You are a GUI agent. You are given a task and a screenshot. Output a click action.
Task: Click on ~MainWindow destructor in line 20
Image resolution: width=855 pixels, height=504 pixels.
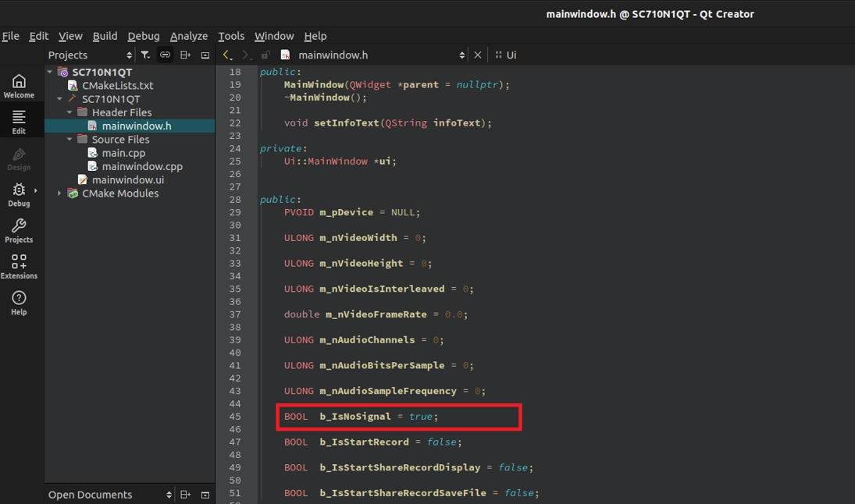pyautogui.click(x=322, y=98)
